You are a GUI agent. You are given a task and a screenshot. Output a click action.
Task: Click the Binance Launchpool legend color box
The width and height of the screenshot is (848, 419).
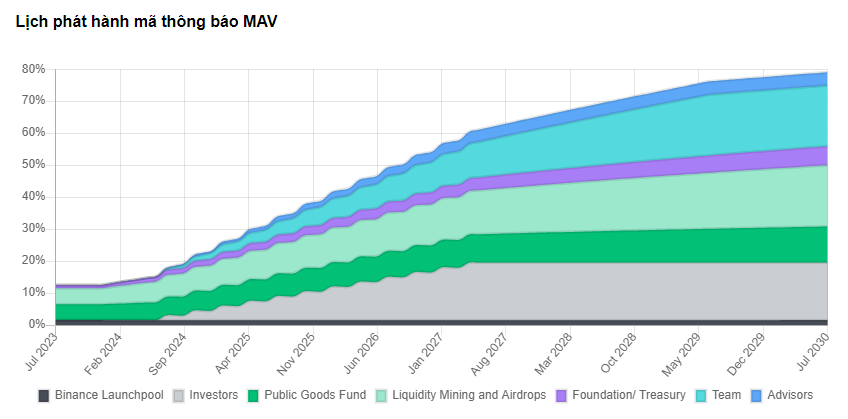[x=44, y=396]
